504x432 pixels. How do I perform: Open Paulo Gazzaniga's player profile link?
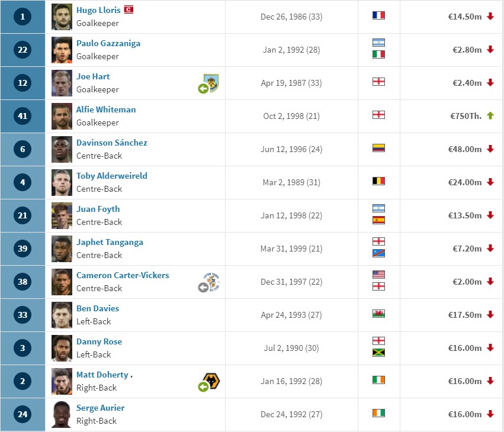tap(108, 43)
